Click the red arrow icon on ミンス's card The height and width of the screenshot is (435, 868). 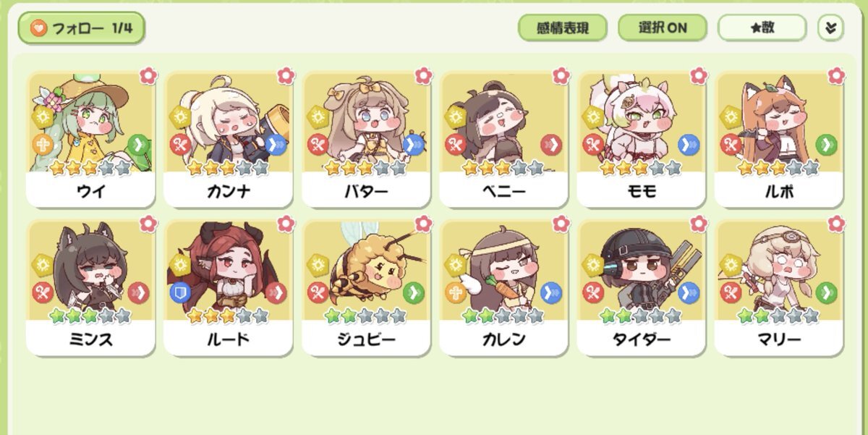137,292
